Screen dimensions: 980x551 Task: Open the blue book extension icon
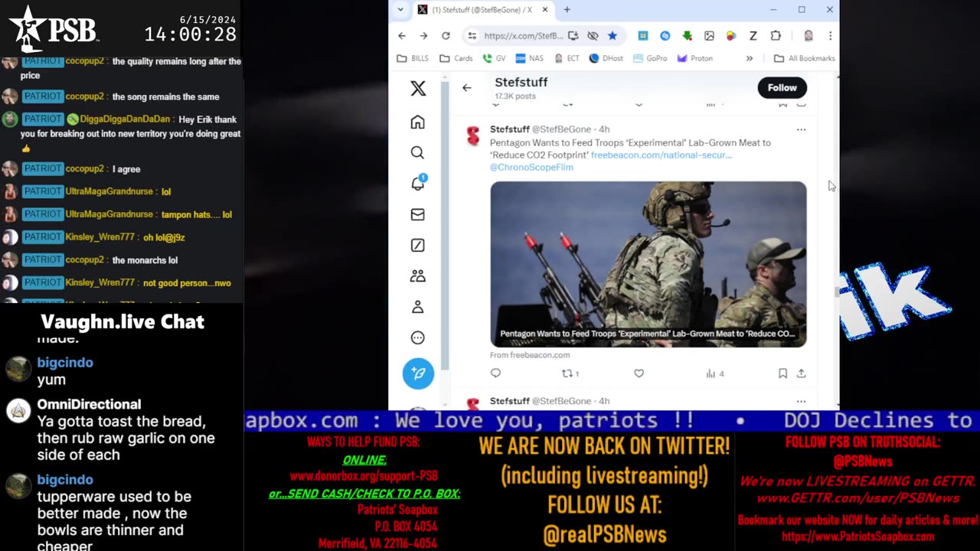pos(643,36)
